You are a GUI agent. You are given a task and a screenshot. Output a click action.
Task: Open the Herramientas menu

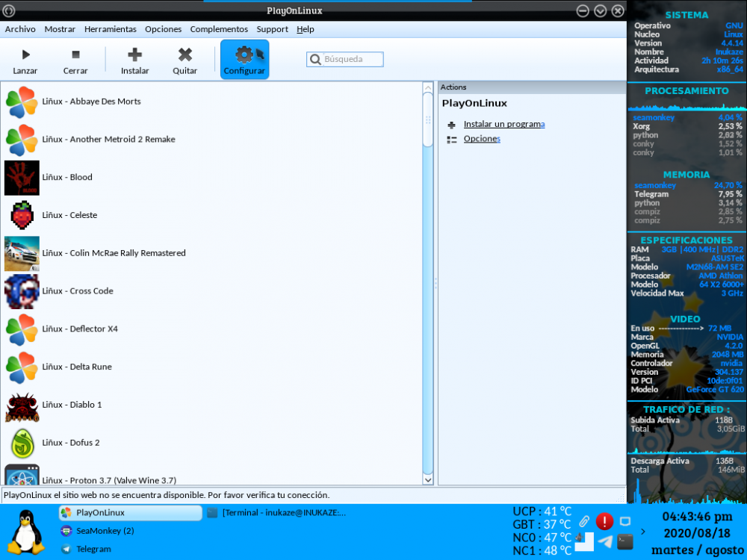(x=110, y=29)
